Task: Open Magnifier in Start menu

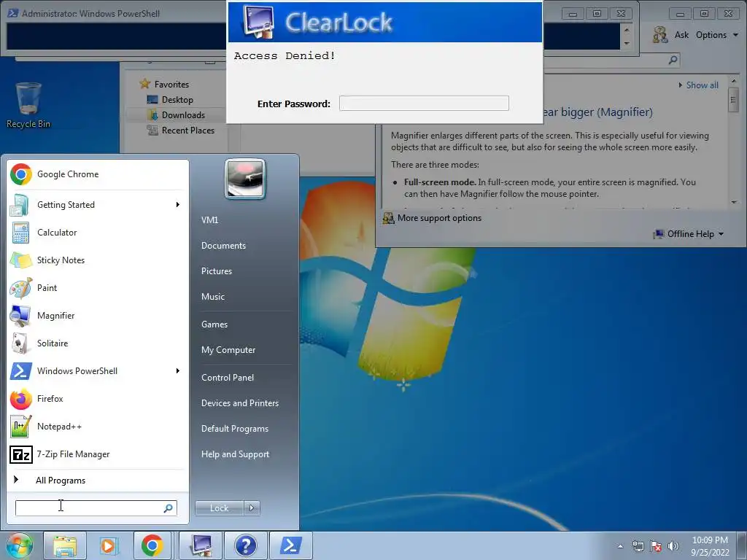Action: 98,315
